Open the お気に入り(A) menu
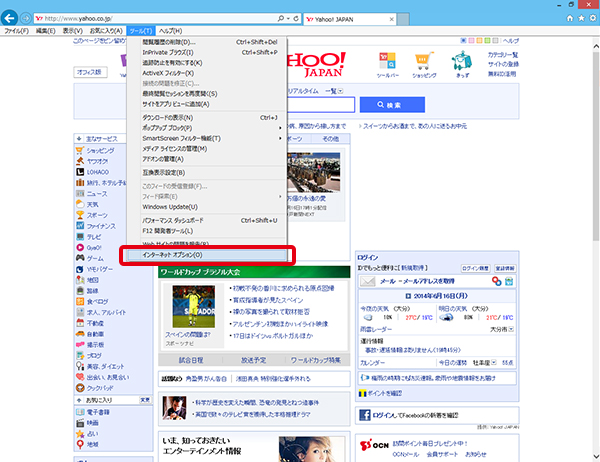The width and height of the screenshot is (600, 462). point(106,31)
